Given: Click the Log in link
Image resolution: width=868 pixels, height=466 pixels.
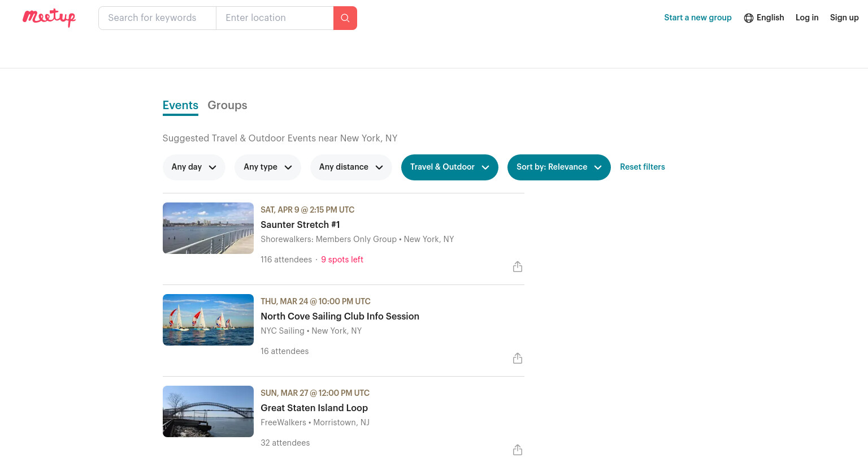Looking at the screenshot, I should pos(807,18).
